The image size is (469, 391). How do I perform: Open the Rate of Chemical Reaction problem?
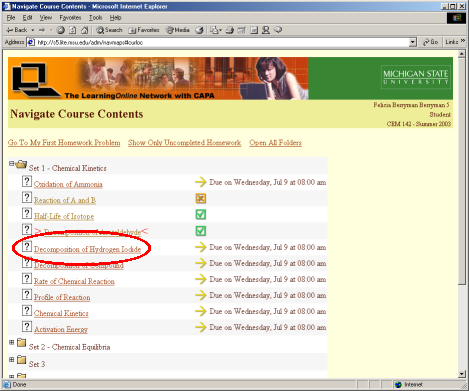pos(74,281)
